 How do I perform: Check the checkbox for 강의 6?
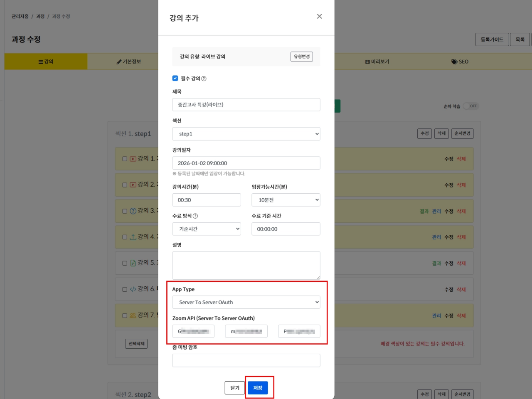coord(125,289)
